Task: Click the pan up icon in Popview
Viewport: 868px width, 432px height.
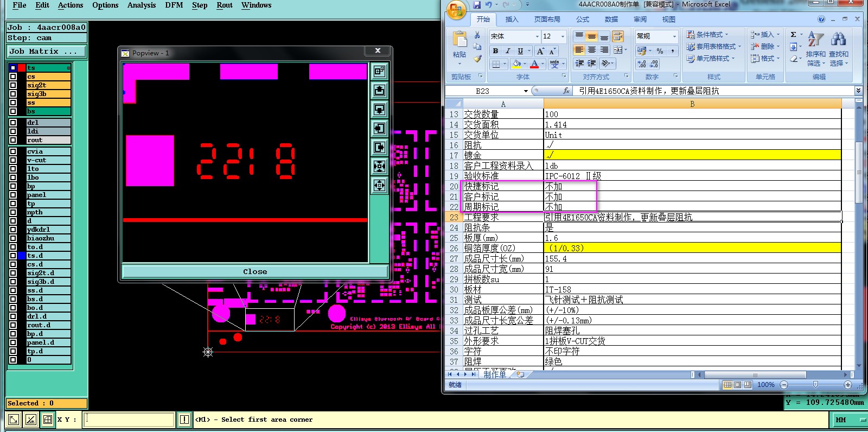Action: click(x=379, y=91)
